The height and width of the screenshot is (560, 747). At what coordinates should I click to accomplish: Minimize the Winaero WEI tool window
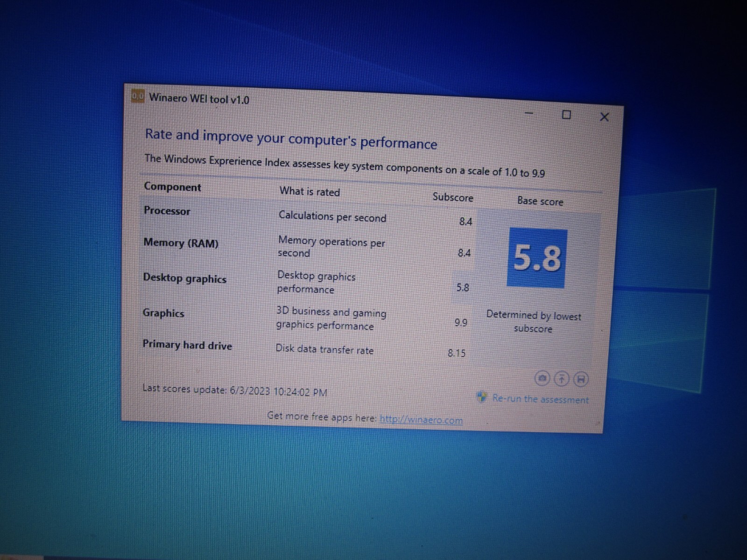pyautogui.click(x=529, y=113)
